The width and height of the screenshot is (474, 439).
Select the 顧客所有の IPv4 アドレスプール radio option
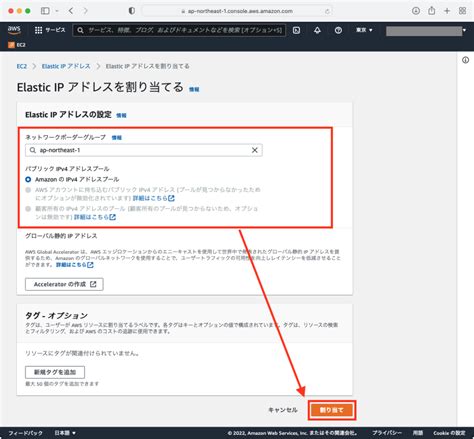click(28, 209)
